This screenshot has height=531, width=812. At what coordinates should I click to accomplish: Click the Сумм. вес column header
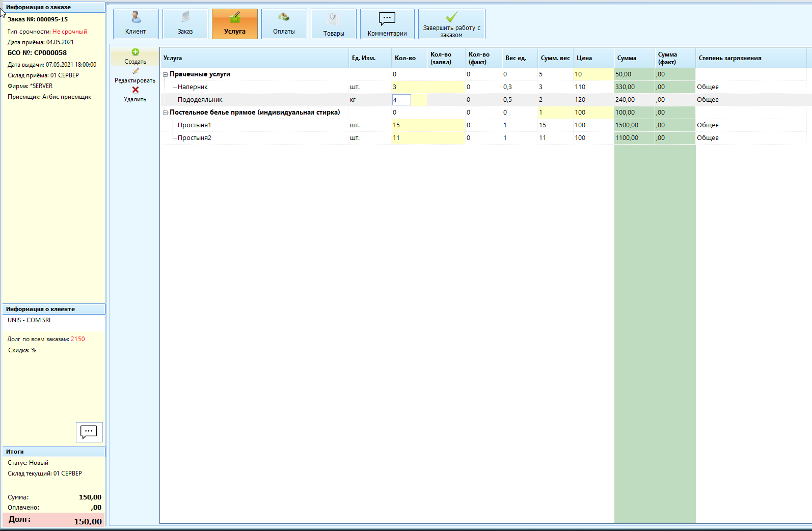[555, 58]
